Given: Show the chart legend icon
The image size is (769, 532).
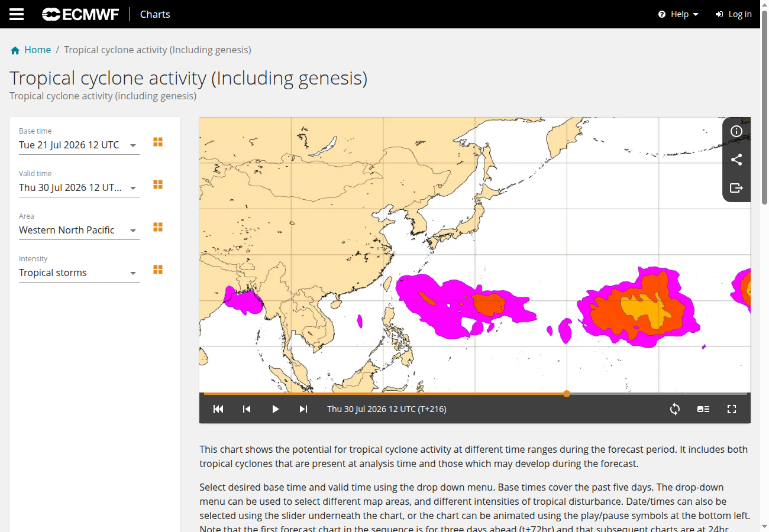Looking at the screenshot, I should click(x=703, y=409).
